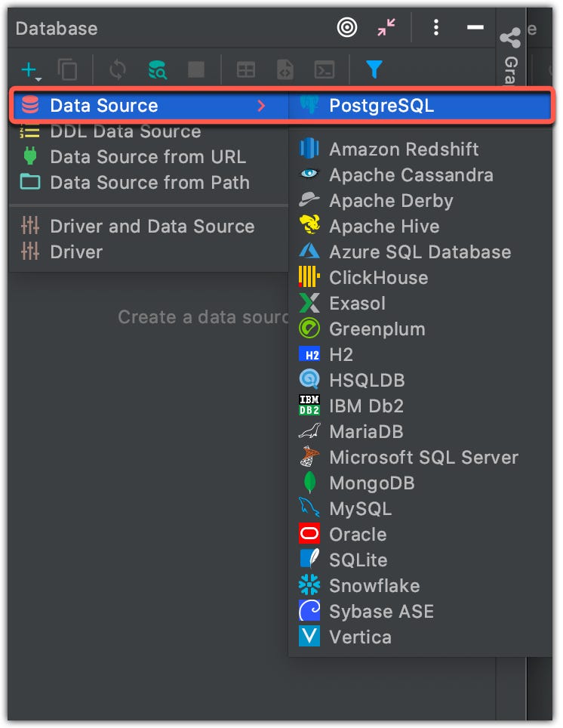Select Apache Derby database

[x=420, y=201]
